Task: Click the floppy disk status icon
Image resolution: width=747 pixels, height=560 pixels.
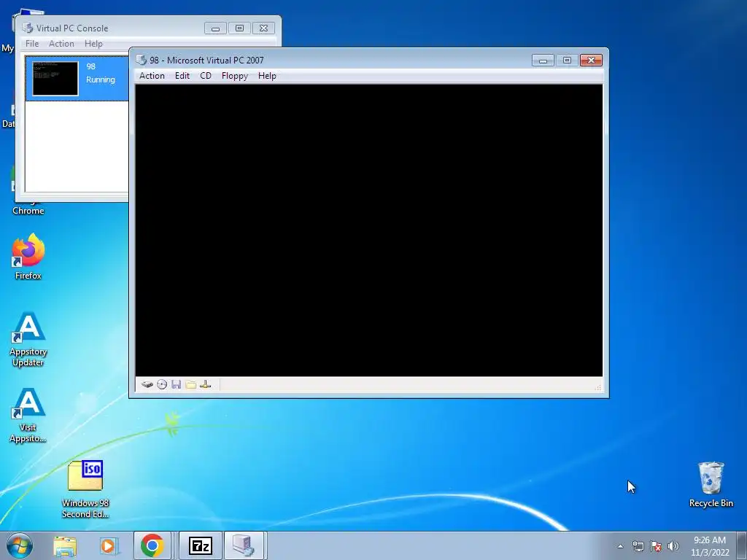Action: (x=177, y=384)
